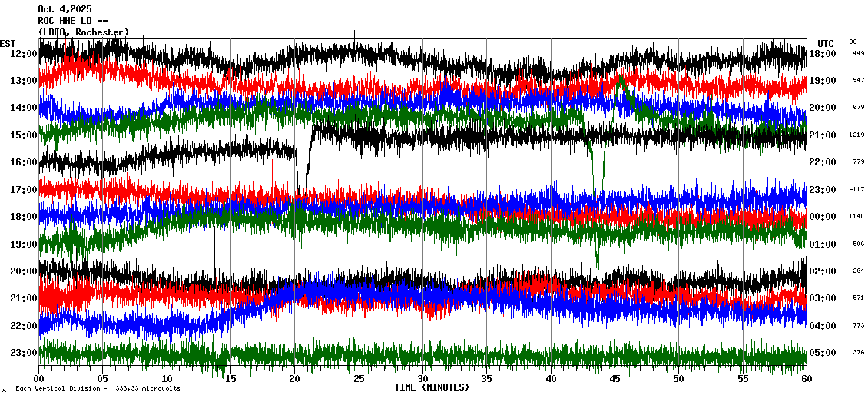Click the 00:00 UTC row label
This screenshot has height=399, width=868.
coord(822,217)
